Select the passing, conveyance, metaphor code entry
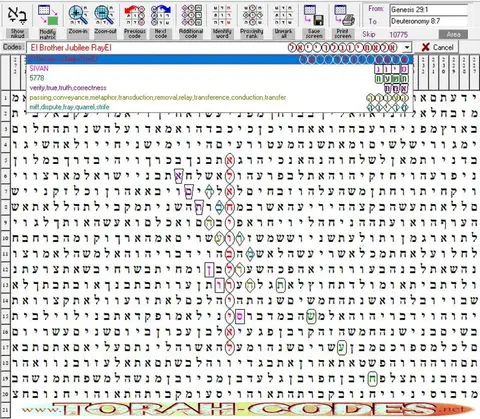 pos(220,98)
